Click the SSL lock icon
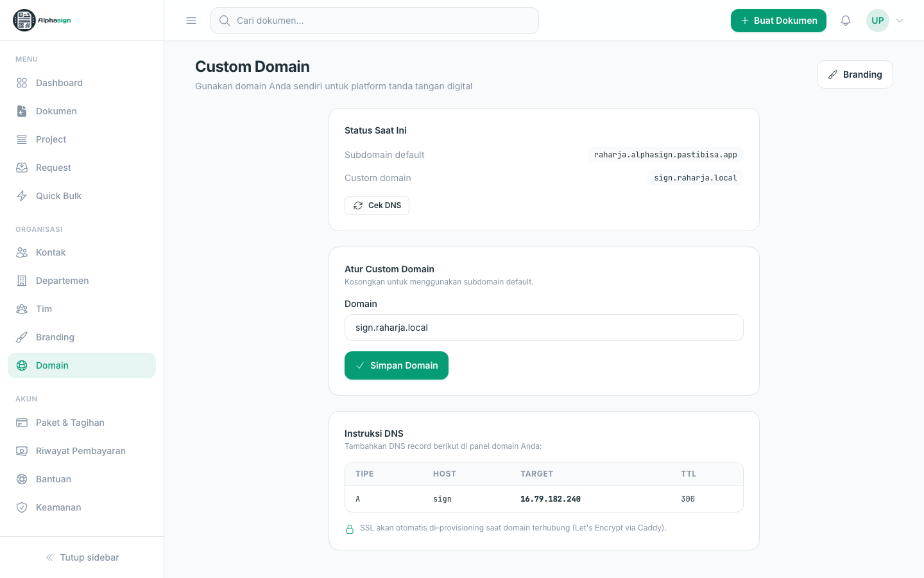 pyautogui.click(x=350, y=529)
